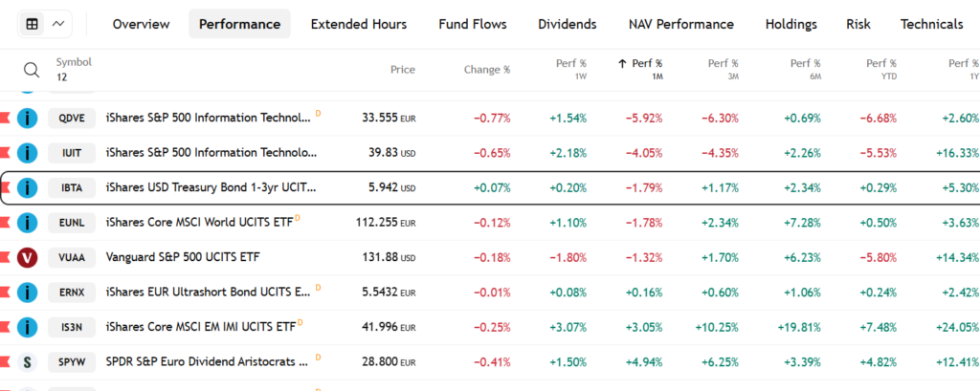Open the Overview tab
980x391 pixels.
(141, 24)
